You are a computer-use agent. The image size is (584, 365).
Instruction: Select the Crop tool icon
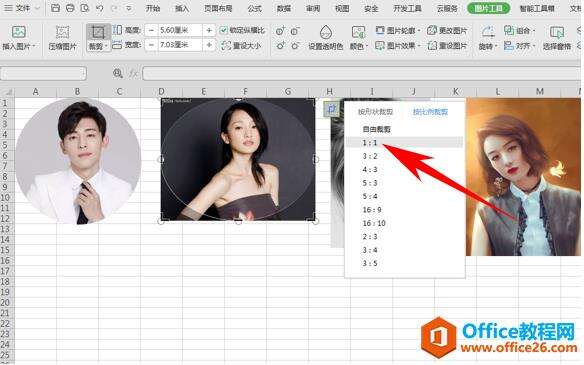pyautogui.click(x=98, y=32)
